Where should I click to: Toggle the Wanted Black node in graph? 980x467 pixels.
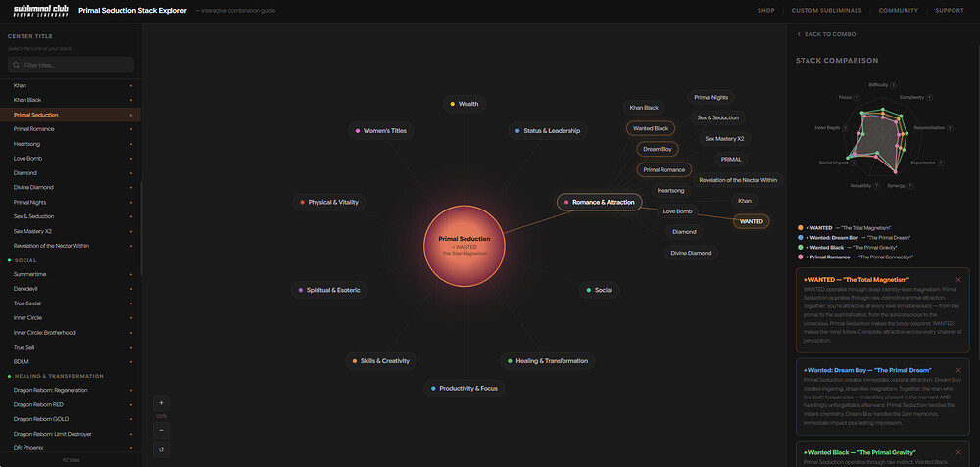coord(651,128)
